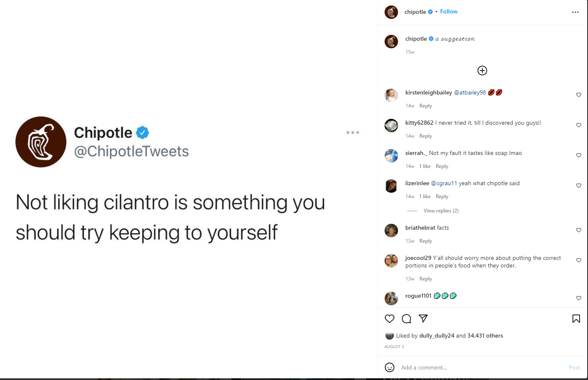588x380 pixels.
Task: Open chipotle profile picture in header
Action: pos(391,12)
